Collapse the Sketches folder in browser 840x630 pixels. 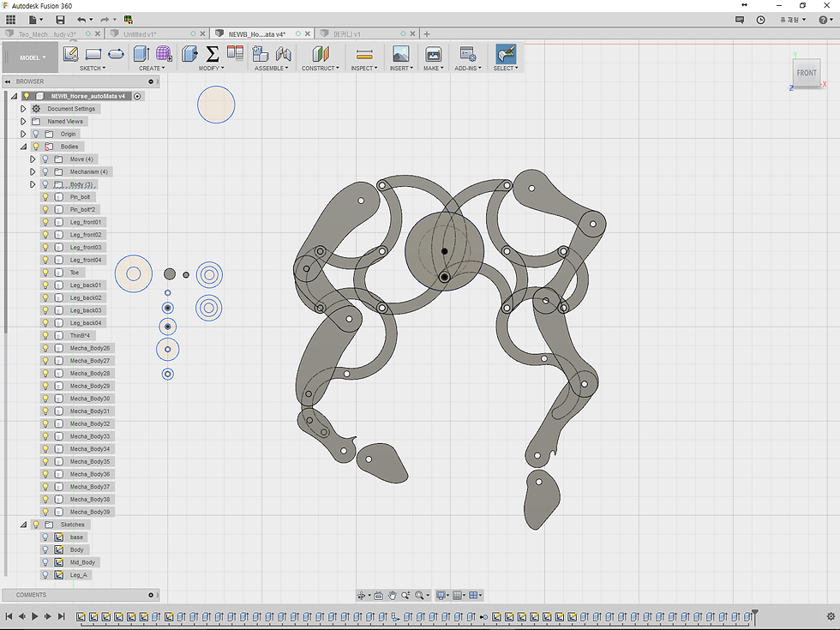23,525
